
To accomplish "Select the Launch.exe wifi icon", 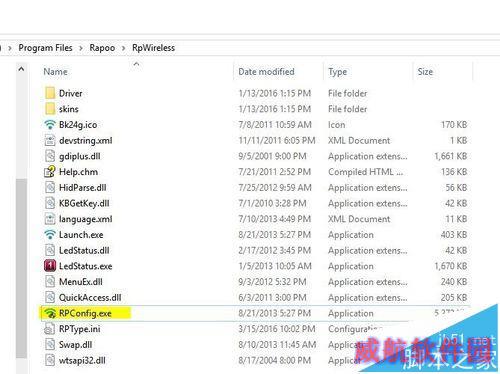I will (x=50, y=235).
